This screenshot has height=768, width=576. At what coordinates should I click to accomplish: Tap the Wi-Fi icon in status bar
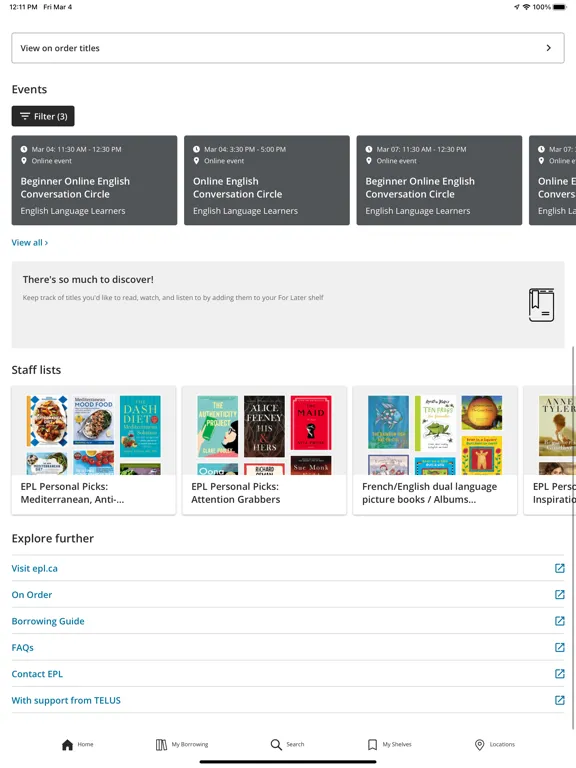coord(527,7)
